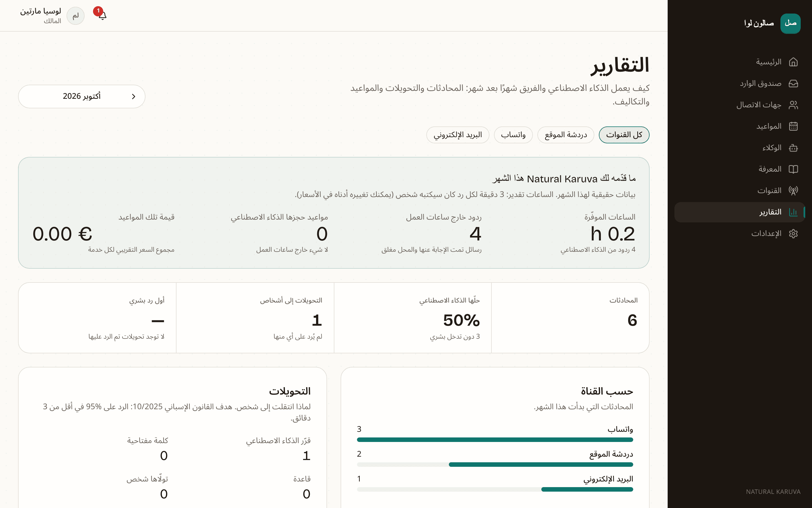Open the أكتوبر 2026 month selector
This screenshot has height=508, width=812.
(81, 97)
